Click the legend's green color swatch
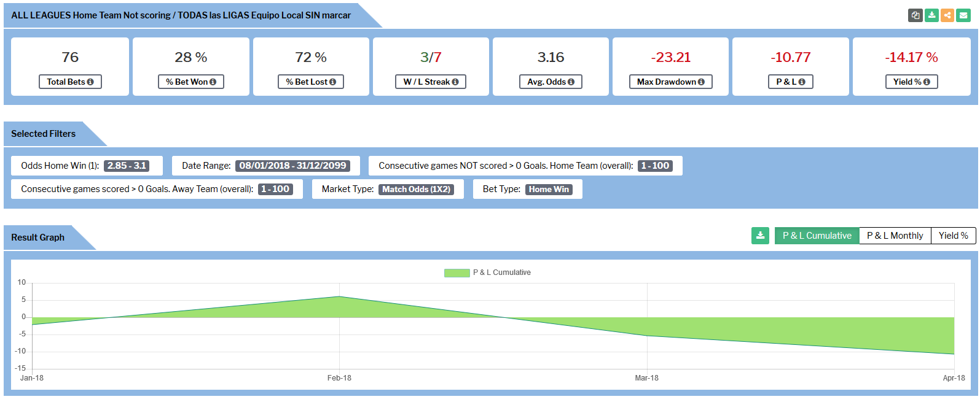The image size is (980, 402). point(457,273)
